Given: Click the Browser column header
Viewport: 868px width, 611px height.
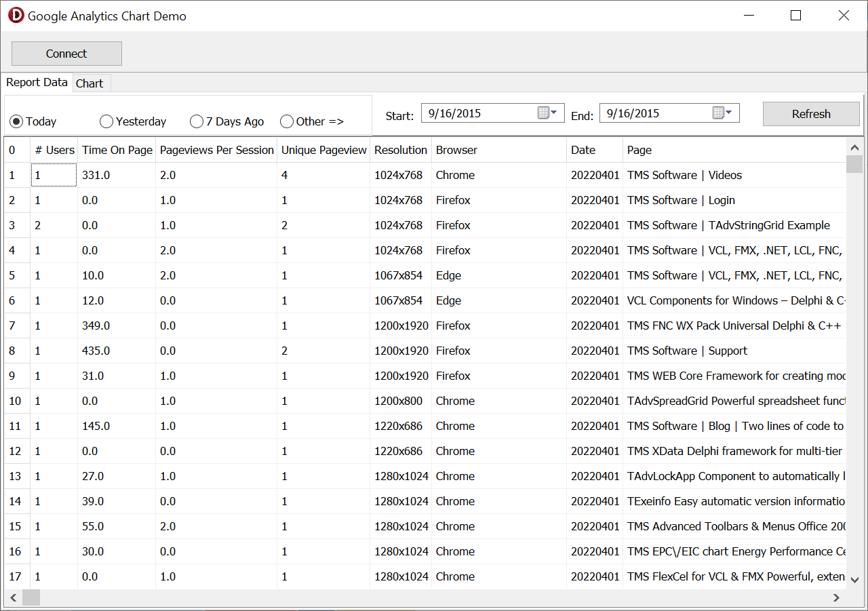Looking at the screenshot, I should click(499, 150).
